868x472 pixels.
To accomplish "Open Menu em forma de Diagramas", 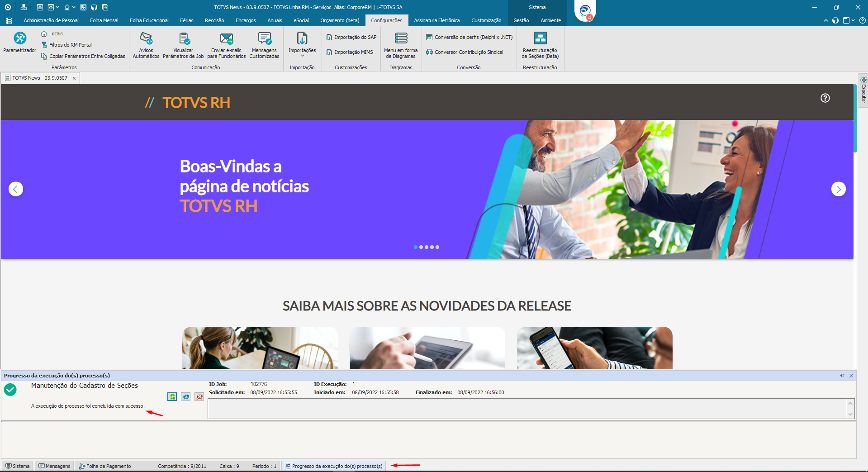I will 401,45.
